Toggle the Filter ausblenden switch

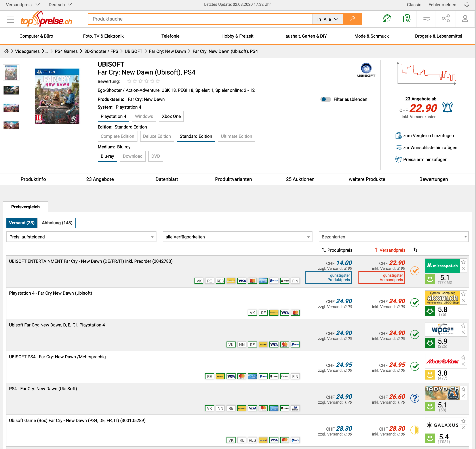325,100
